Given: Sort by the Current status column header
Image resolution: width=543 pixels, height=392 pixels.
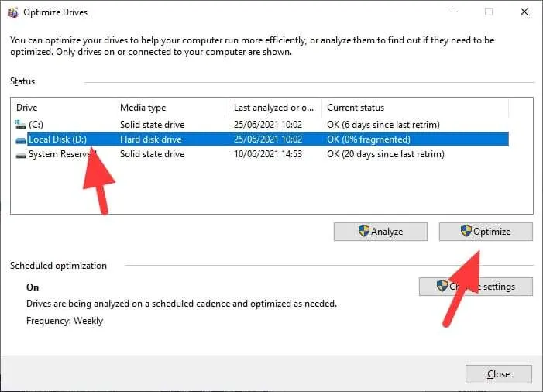Looking at the screenshot, I should [415, 108].
